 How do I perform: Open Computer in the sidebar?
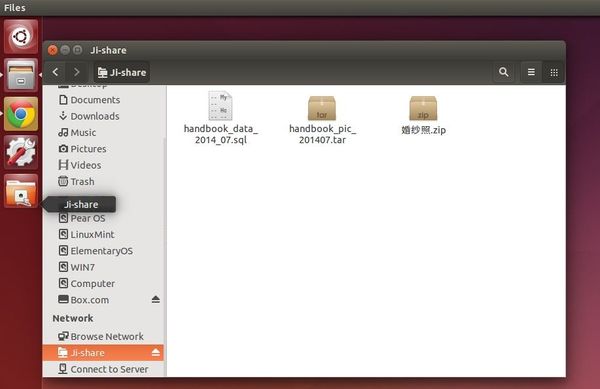[104, 284]
